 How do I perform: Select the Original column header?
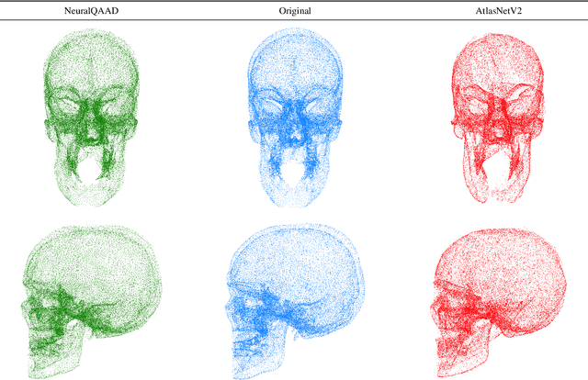coord(295,11)
